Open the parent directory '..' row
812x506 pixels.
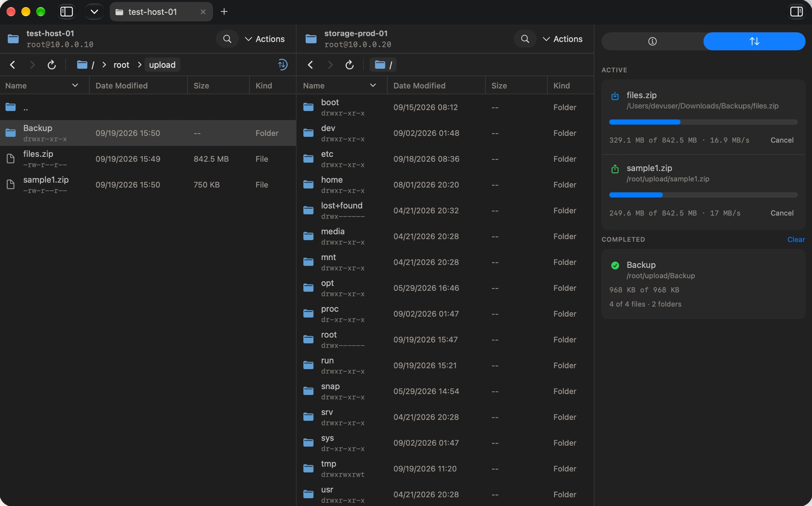[x=148, y=107]
